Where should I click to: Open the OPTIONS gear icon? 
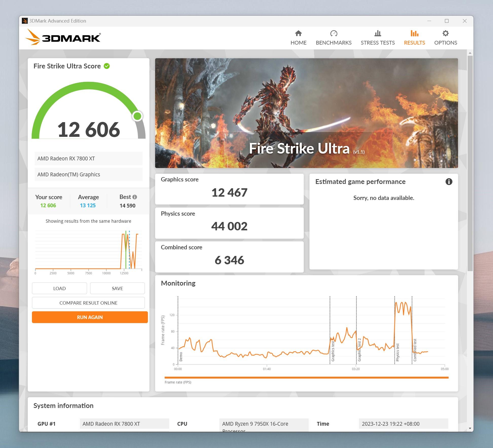(446, 33)
